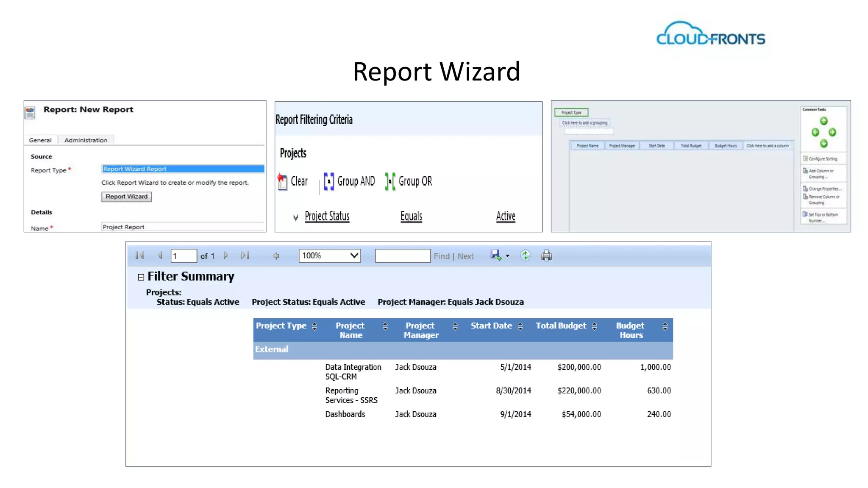Click the Name field containing Project Report

(x=183, y=227)
